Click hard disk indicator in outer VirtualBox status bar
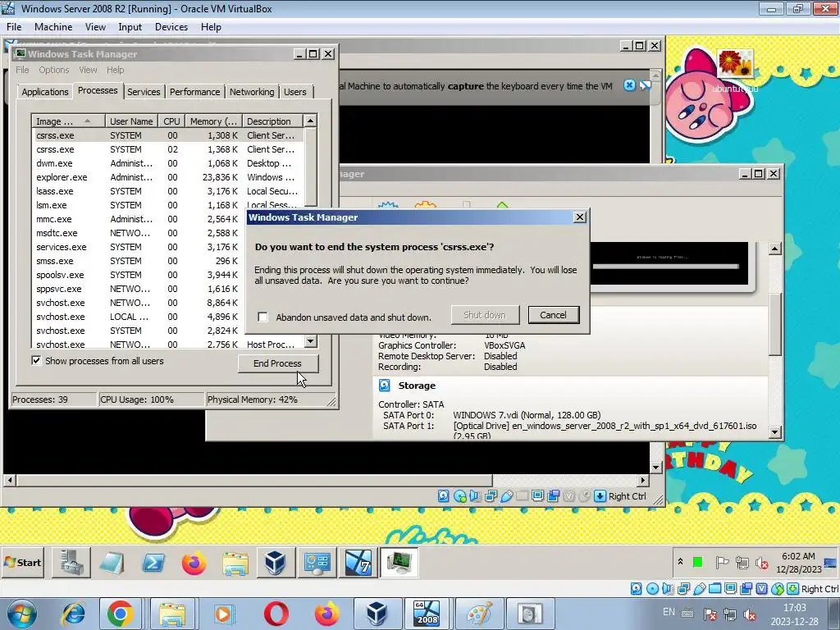This screenshot has width=840, height=630. pos(636,589)
